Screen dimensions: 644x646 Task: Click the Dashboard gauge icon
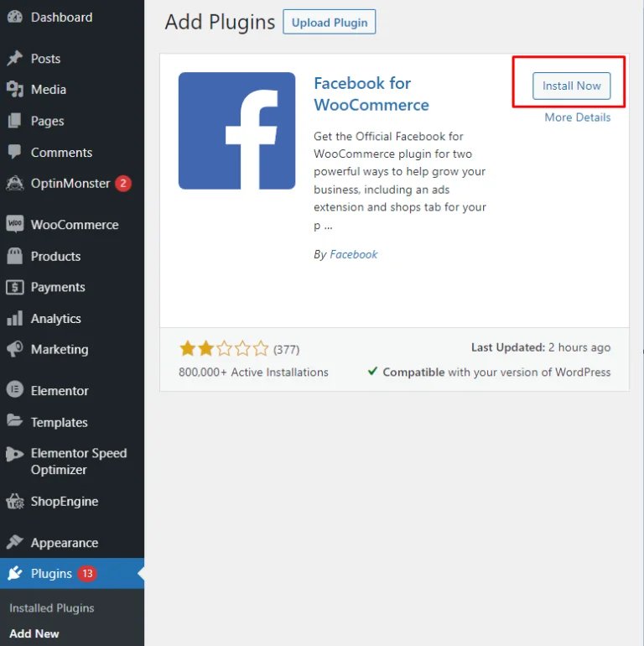point(14,18)
